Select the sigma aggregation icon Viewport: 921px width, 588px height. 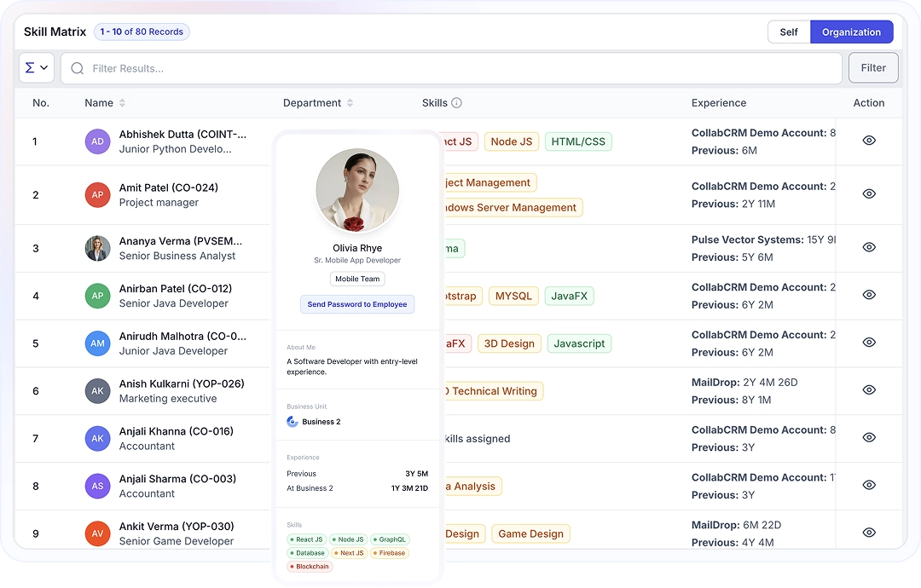click(x=30, y=67)
